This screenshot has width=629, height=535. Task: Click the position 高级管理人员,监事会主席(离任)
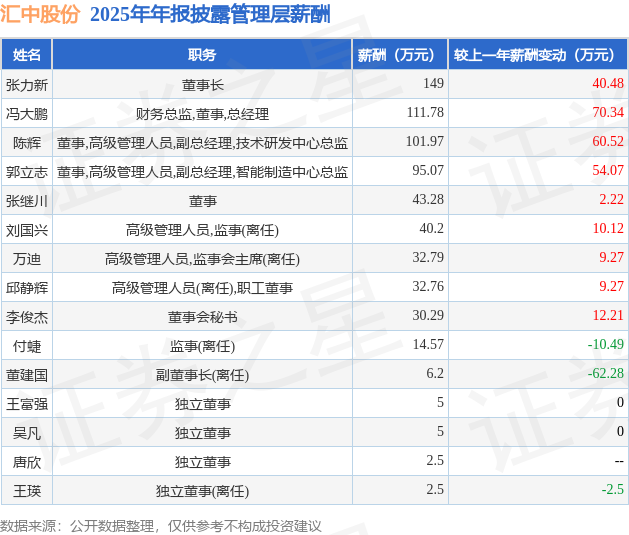click(202, 259)
